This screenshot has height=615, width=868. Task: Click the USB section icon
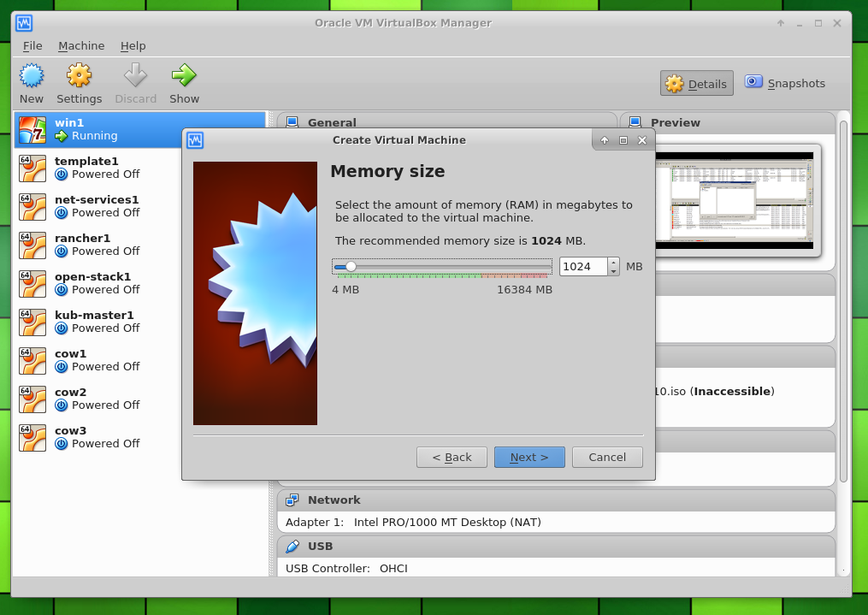[292, 547]
